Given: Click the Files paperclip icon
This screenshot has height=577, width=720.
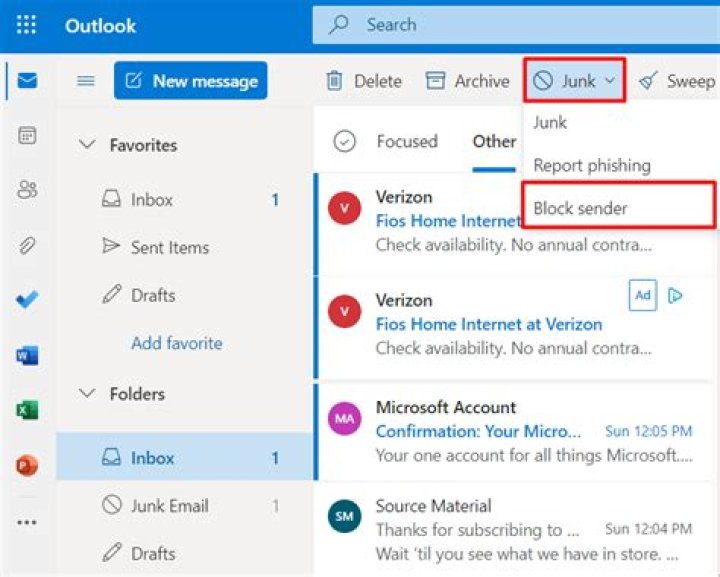Looking at the screenshot, I should pos(27,245).
